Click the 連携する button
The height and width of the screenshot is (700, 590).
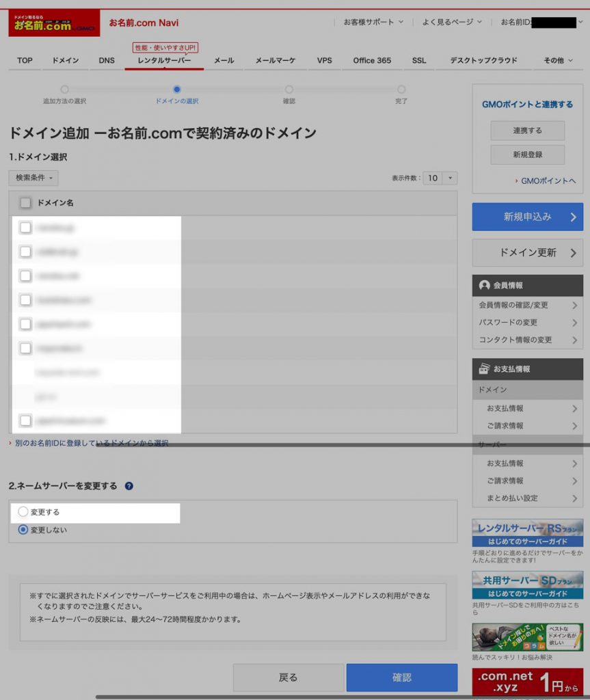[528, 131]
